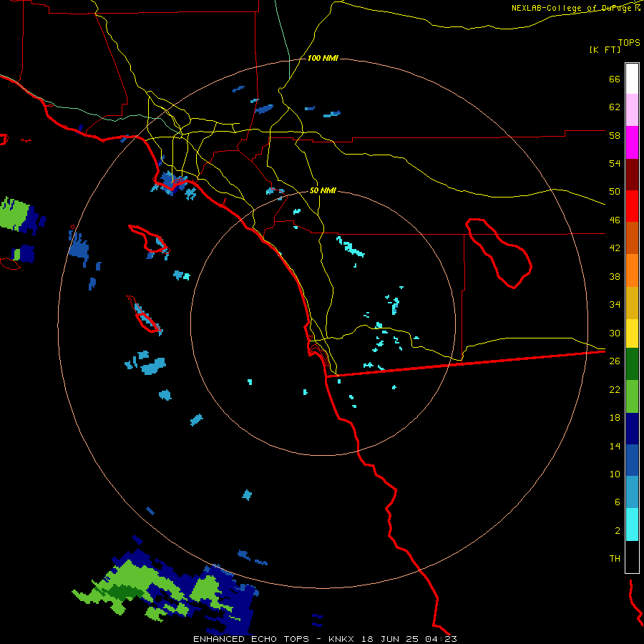Click the legend value "34"

pyautogui.click(x=615, y=305)
